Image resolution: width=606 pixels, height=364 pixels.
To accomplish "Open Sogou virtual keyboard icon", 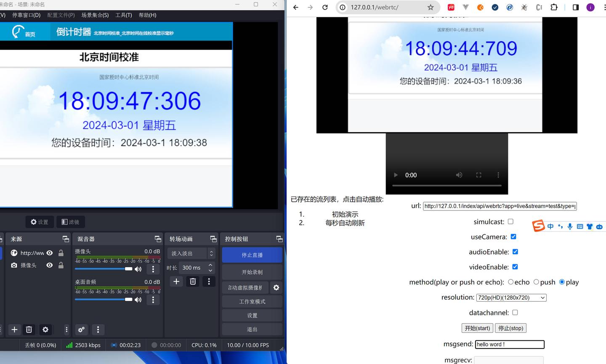I will pos(580,226).
